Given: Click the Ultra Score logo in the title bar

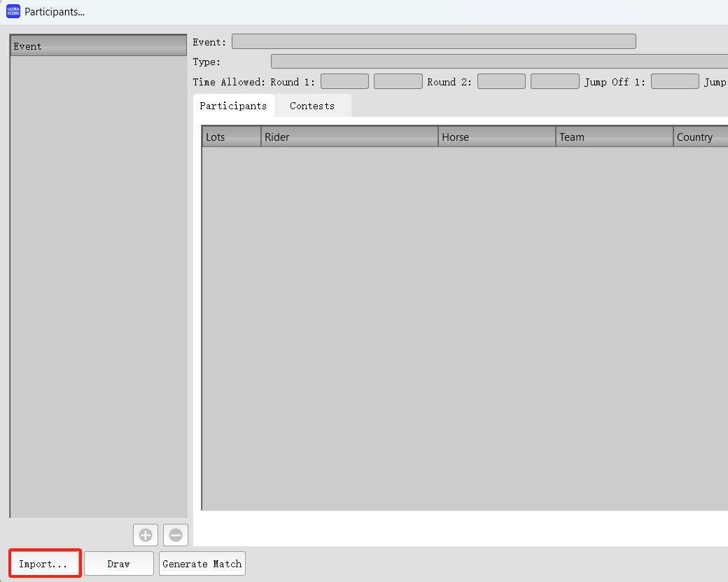Looking at the screenshot, I should coord(13,11).
